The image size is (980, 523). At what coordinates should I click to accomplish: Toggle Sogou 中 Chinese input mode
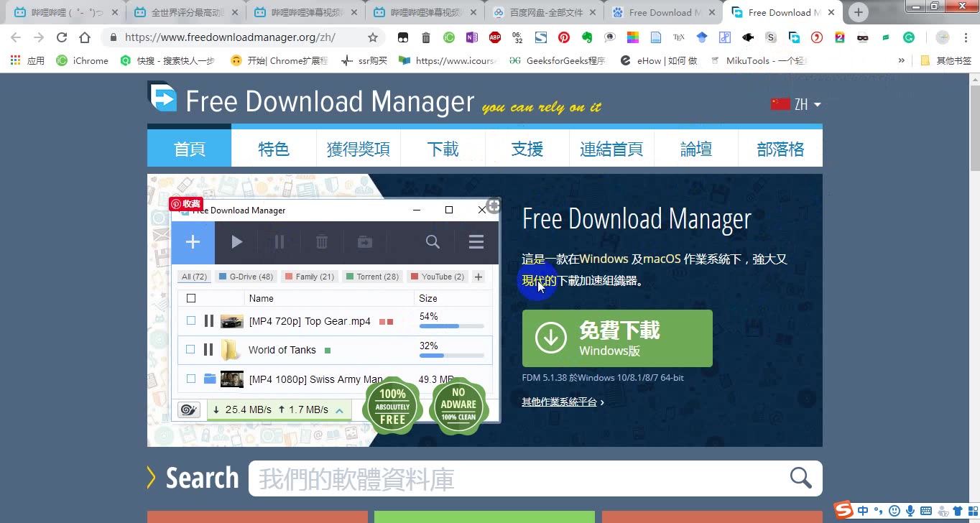click(863, 511)
